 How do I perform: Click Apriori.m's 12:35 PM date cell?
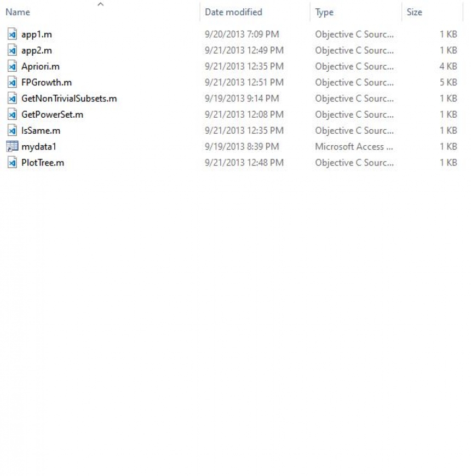(244, 66)
